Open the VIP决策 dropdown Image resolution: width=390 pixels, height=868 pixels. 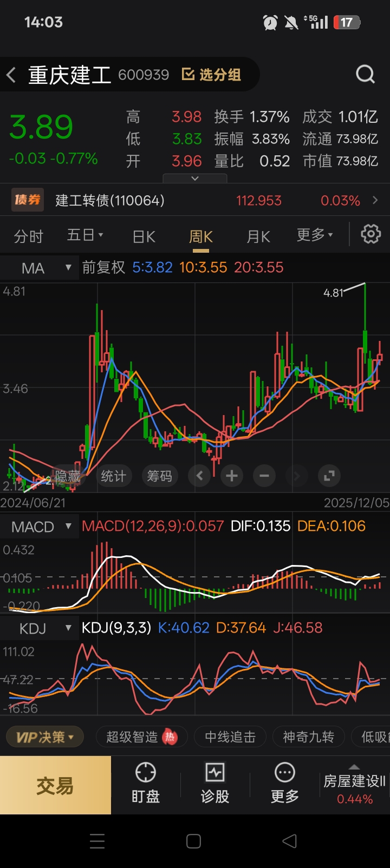tap(45, 737)
